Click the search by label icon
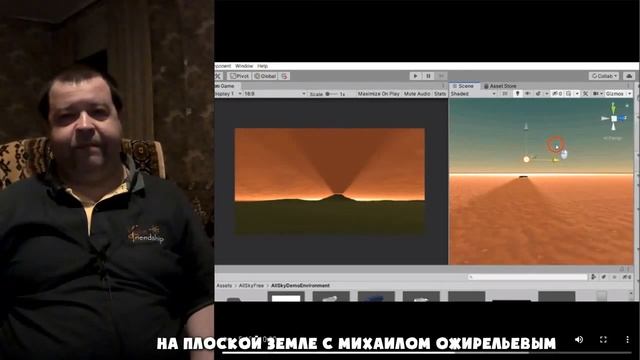 604,277
